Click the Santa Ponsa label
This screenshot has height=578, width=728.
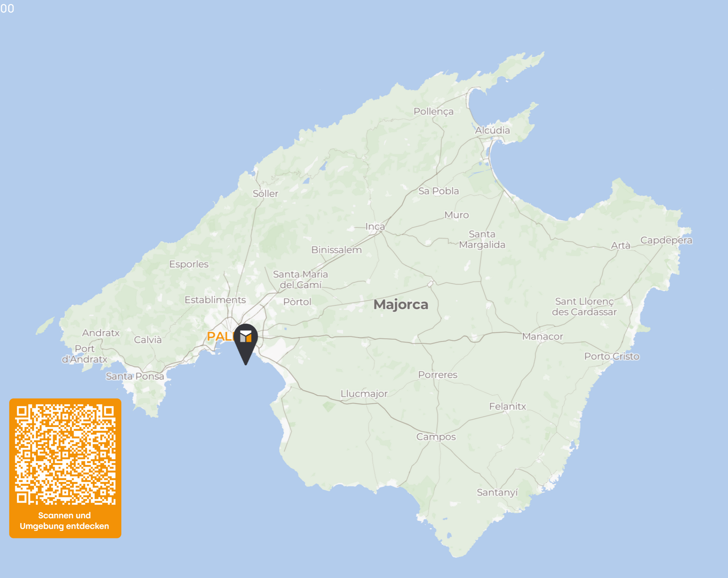[x=135, y=377]
